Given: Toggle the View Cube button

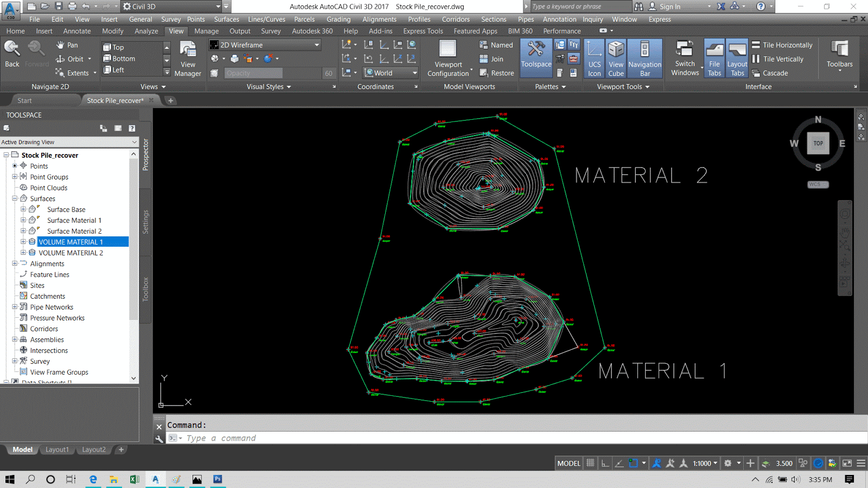Looking at the screenshot, I should coord(616,58).
